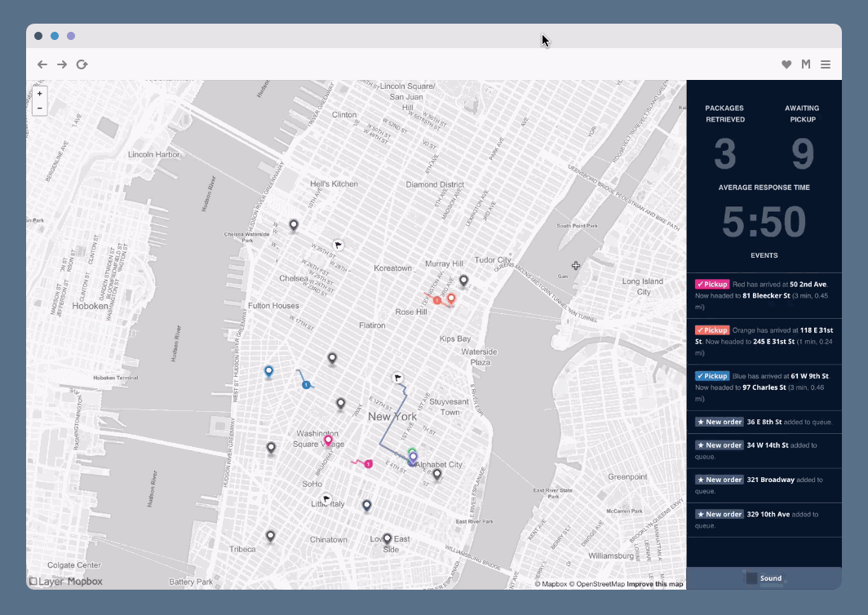The width and height of the screenshot is (868, 615).
Task: Open the OpenStreetMap attribution link
Action: (597, 584)
